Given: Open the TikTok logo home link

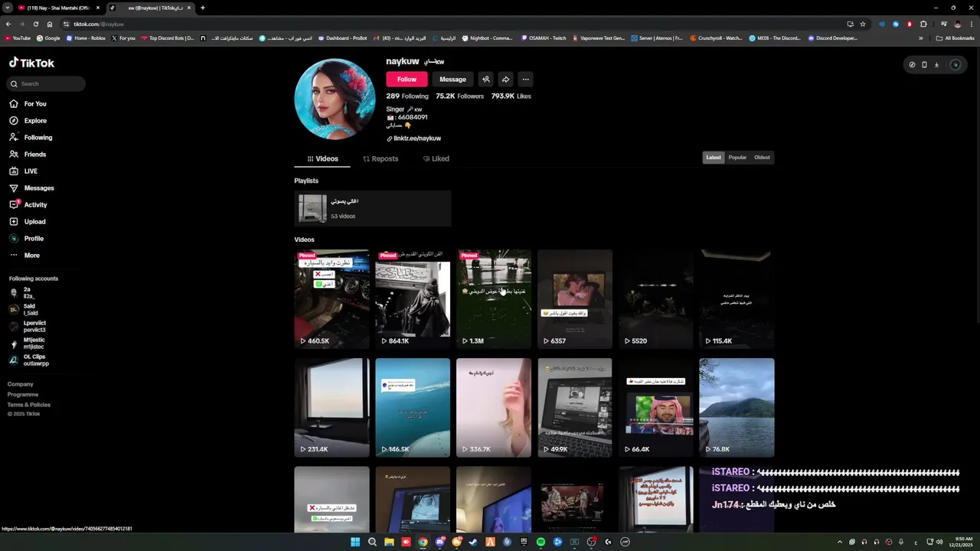Looking at the screenshot, I should tap(31, 63).
